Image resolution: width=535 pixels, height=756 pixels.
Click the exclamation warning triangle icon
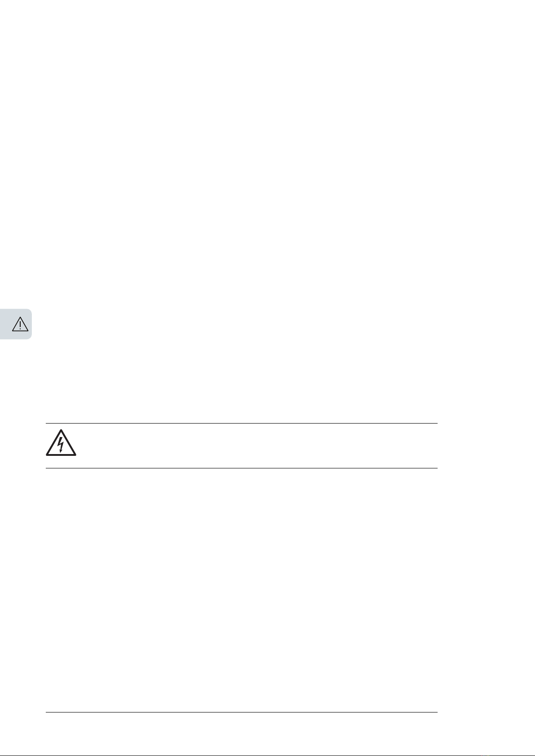pyautogui.click(x=20, y=324)
